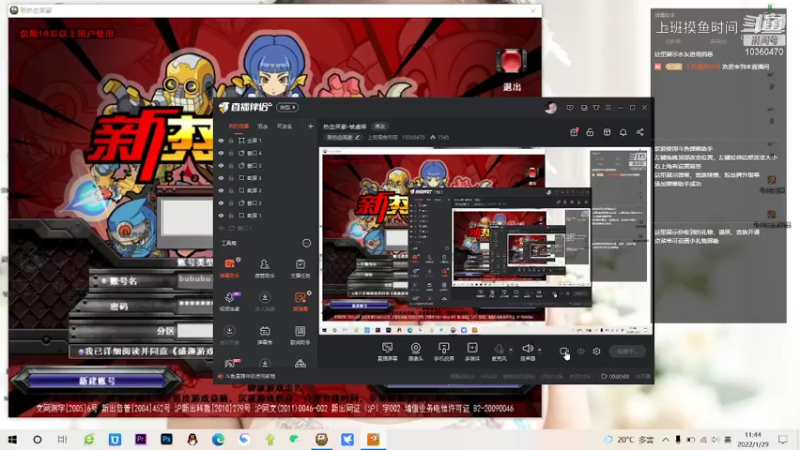Add a 手机投屏 phone casting source

(x=444, y=352)
